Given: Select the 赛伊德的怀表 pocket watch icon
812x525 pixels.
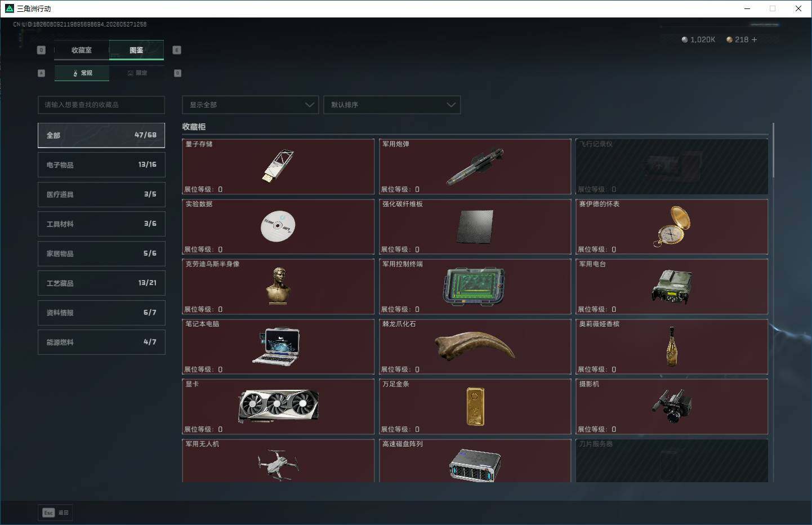Looking at the screenshot, I should tap(672, 226).
